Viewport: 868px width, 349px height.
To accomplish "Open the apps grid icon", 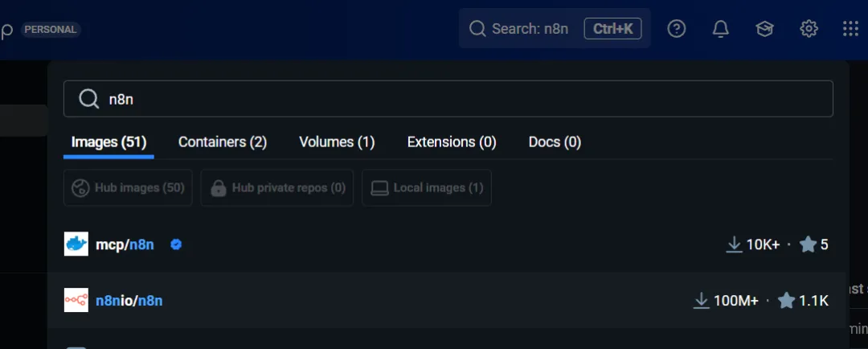I will 850,29.
